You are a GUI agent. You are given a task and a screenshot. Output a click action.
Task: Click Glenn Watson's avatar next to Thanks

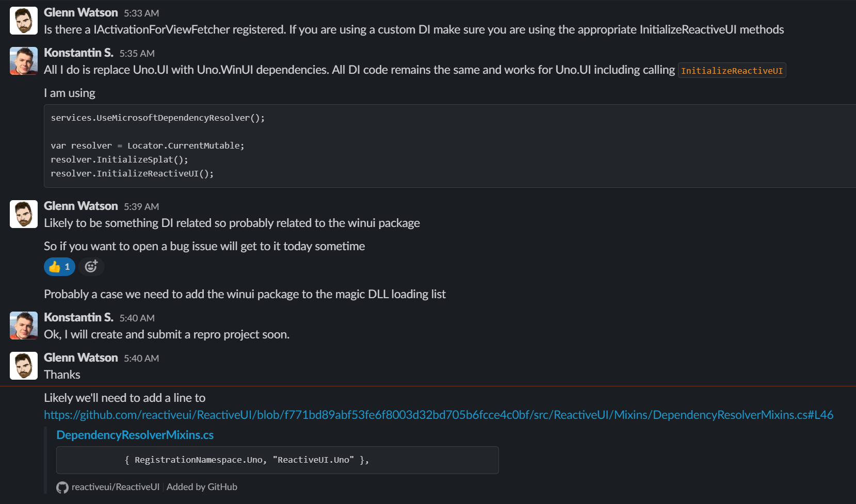[23, 365]
